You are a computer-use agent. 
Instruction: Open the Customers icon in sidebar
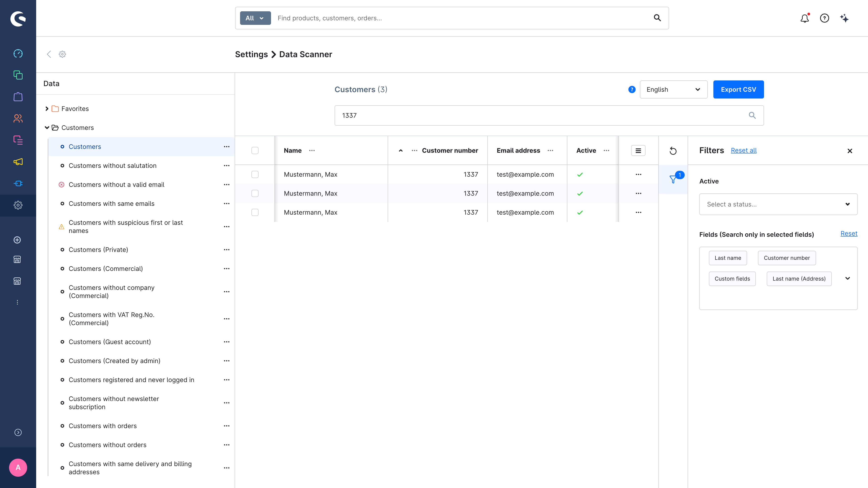(x=18, y=119)
